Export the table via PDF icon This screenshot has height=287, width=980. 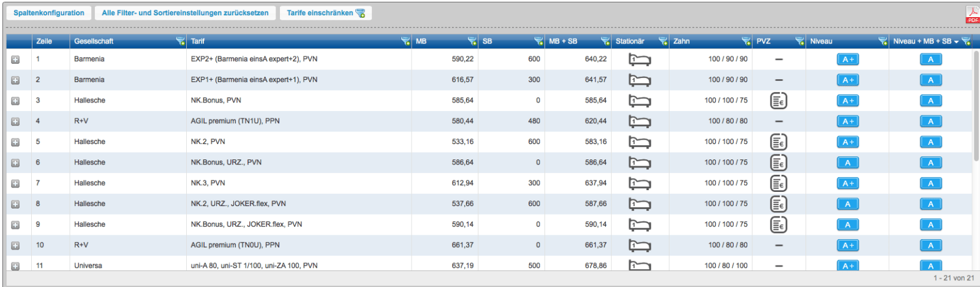(x=973, y=15)
